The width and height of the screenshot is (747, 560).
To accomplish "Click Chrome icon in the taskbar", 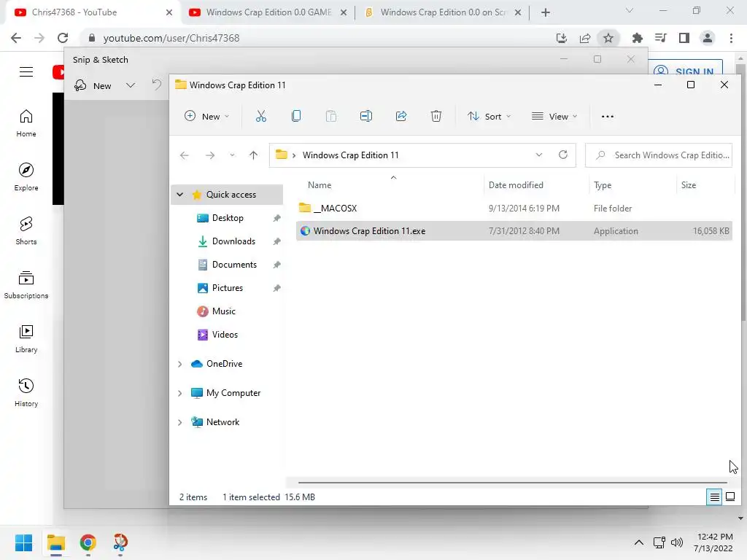I will click(x=88, y=542).
